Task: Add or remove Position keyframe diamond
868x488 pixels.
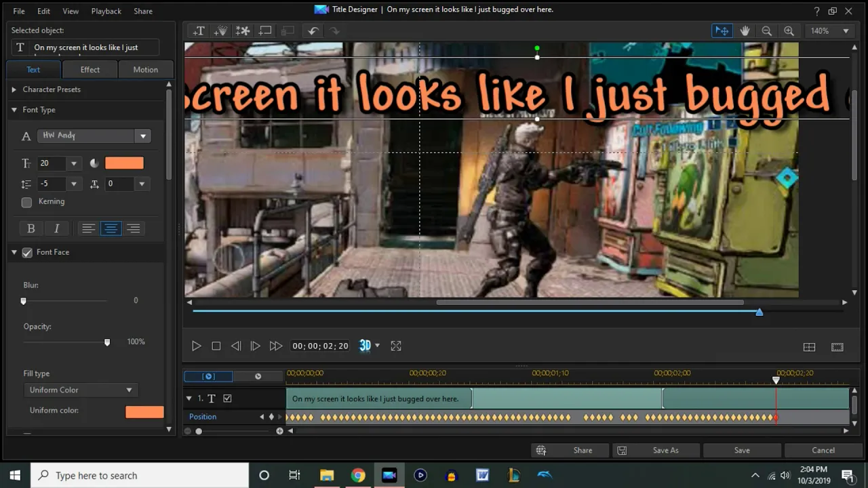Action: (x=271, y=417)
